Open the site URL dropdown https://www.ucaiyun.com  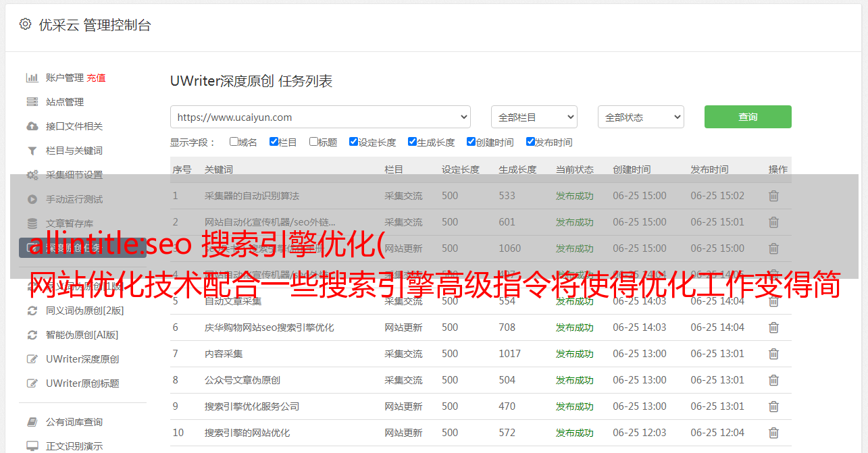[320, 117]
